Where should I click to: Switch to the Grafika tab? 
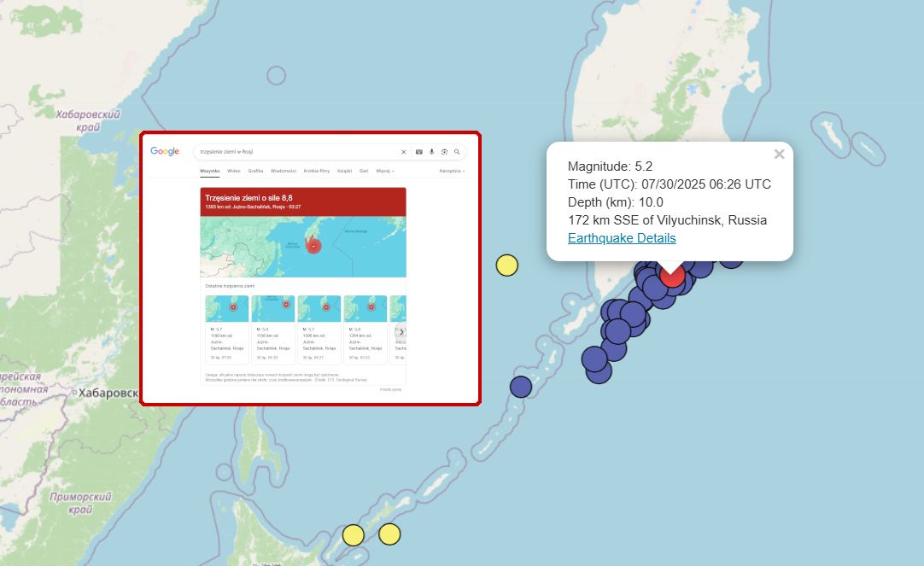tap(255, 171)
